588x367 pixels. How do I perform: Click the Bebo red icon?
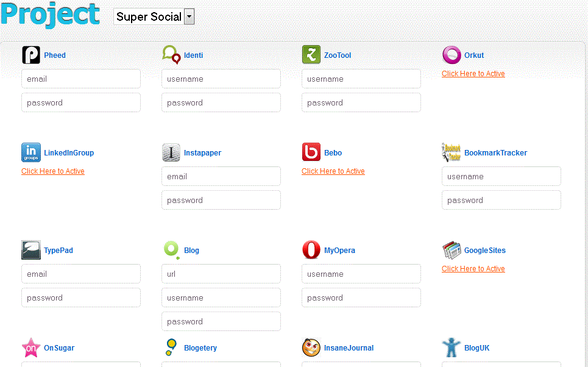click(311, 152)
